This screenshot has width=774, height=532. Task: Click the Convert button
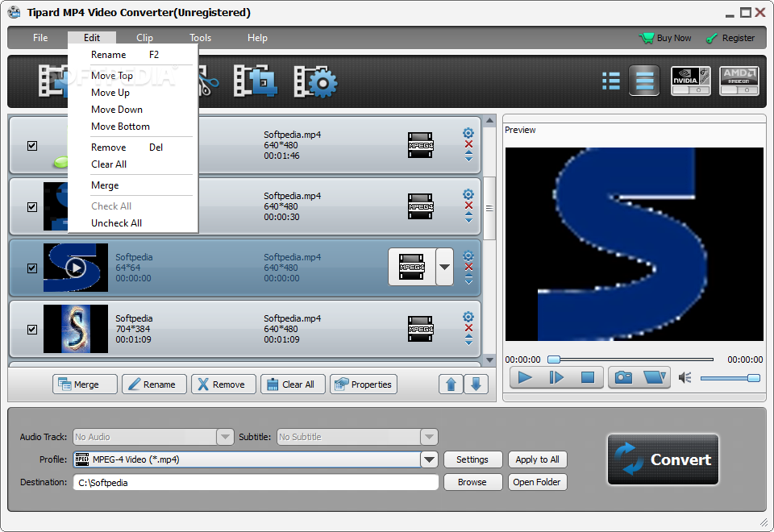(x=663, y=459)
